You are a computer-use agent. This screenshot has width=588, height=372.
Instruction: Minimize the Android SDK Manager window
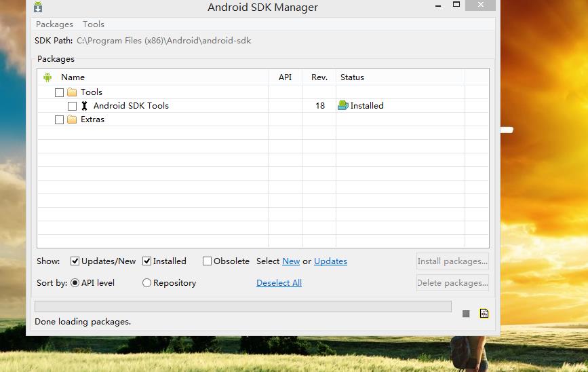[x=438, y=5]
